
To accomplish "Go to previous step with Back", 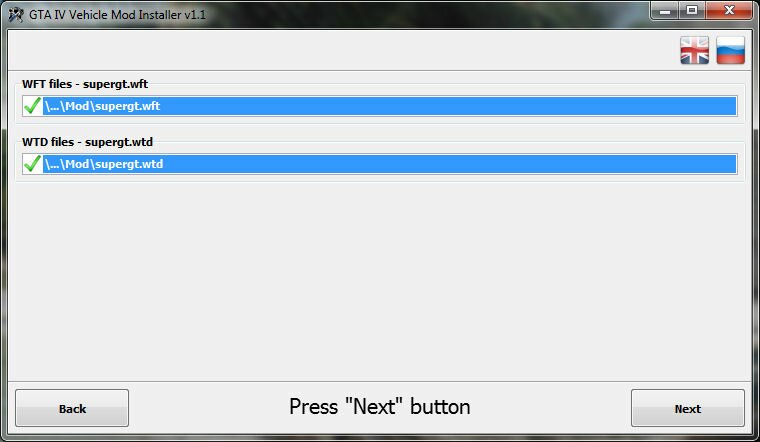I will pos(72,408).
